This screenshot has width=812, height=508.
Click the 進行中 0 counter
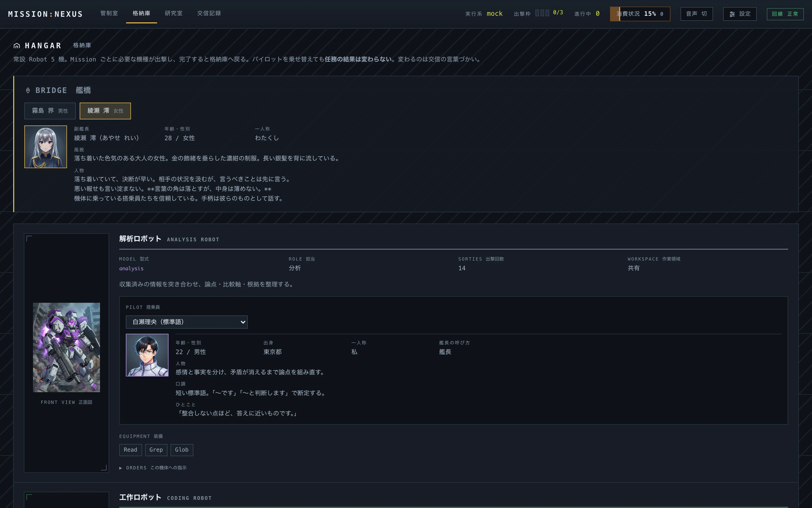pyautogui.click(x=587, y=13)
